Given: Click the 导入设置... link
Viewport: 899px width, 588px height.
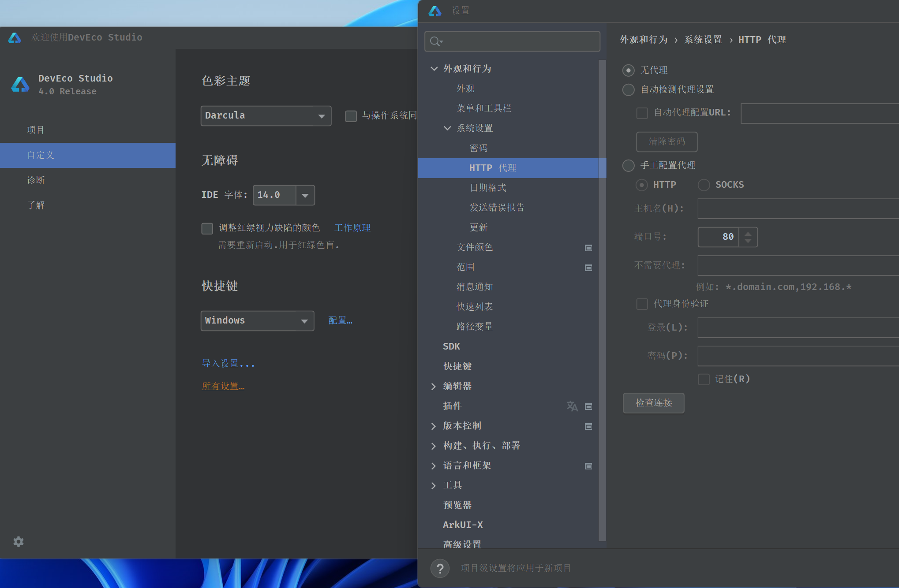Looking at the screenshot, I should pyautogui.click(x=228, y=364).
